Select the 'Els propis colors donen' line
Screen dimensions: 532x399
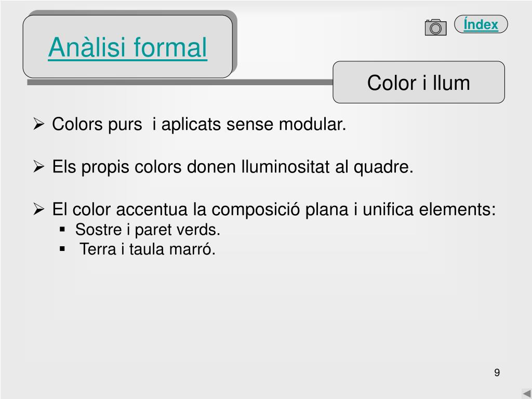233,167
